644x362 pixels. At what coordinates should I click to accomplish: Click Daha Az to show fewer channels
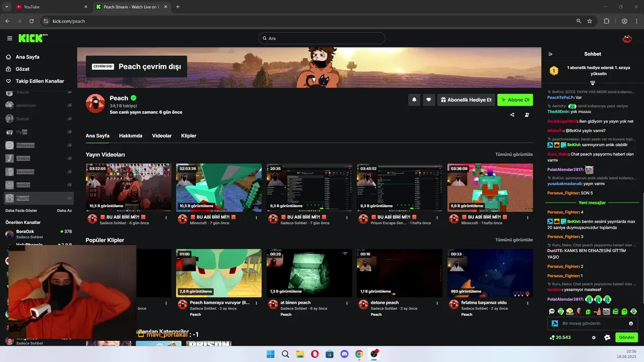pyautogui.click(x=64, y=211)
